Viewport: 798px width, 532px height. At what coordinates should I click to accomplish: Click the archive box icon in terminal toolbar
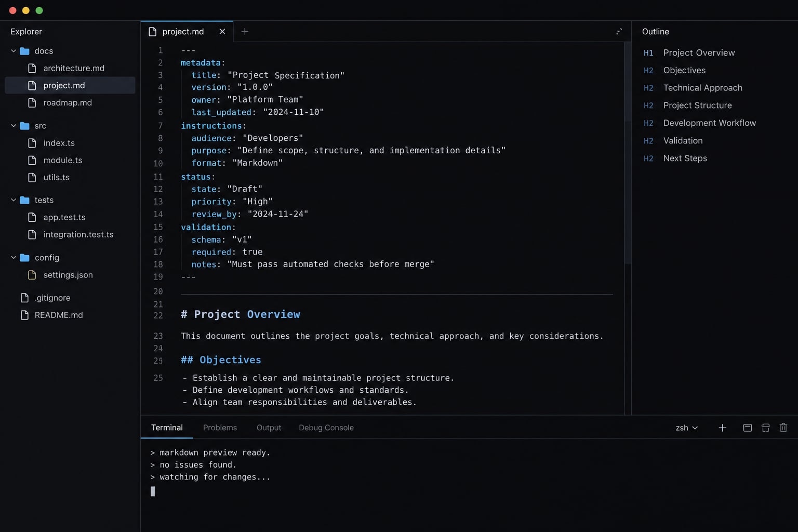[765, 428]
